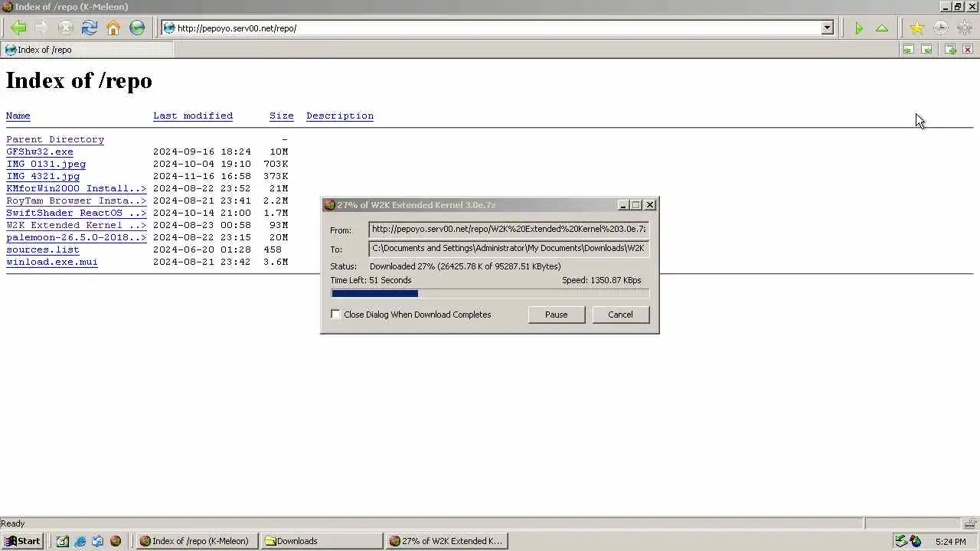This screenshot has height=551, width=980.
Task: Click the 'Time Left: 51 Seconds' text
Action: click(371, 280)
